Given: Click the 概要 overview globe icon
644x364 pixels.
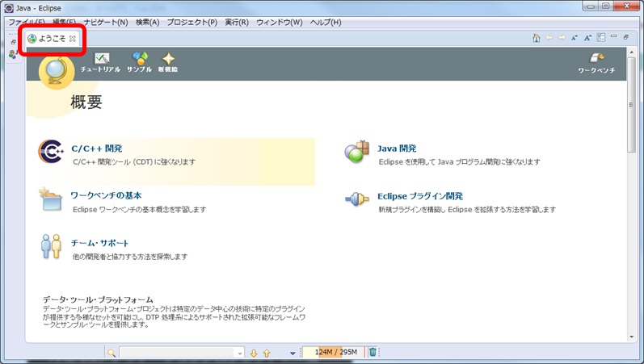Looking at the screenshot, I should [x=57, y=71].
